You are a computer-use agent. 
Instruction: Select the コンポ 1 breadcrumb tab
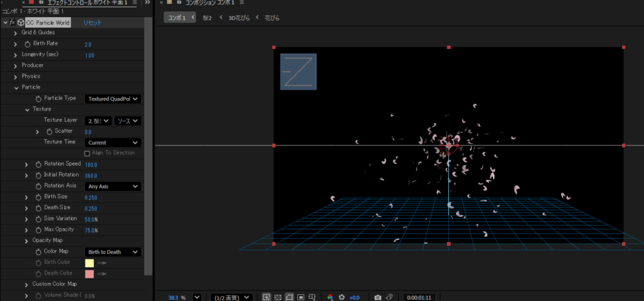tap(176, 18)
